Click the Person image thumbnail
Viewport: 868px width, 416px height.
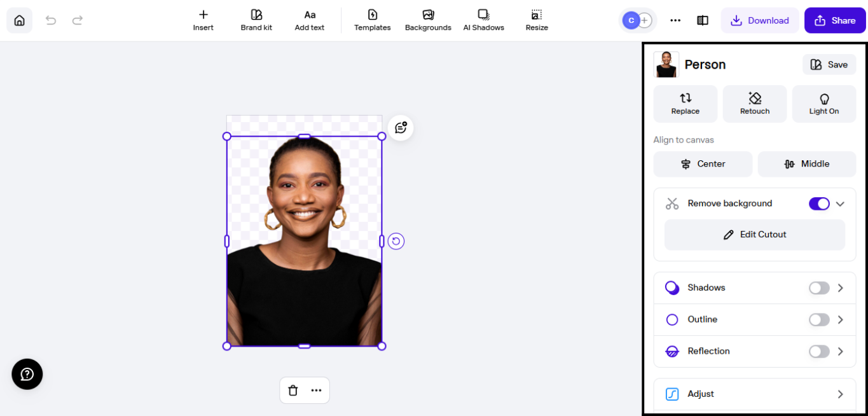click(666, 64)
